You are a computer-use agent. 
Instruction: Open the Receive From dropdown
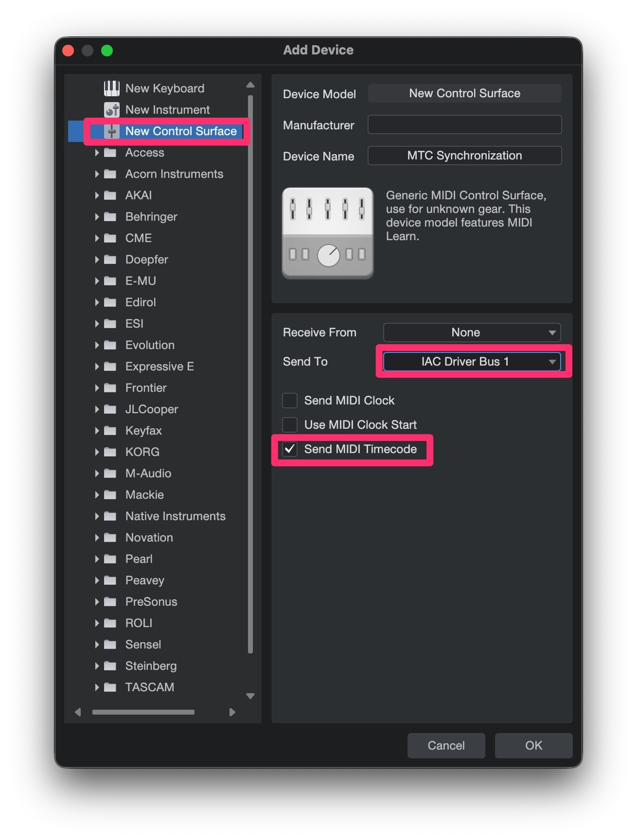[x=471, y=332]
